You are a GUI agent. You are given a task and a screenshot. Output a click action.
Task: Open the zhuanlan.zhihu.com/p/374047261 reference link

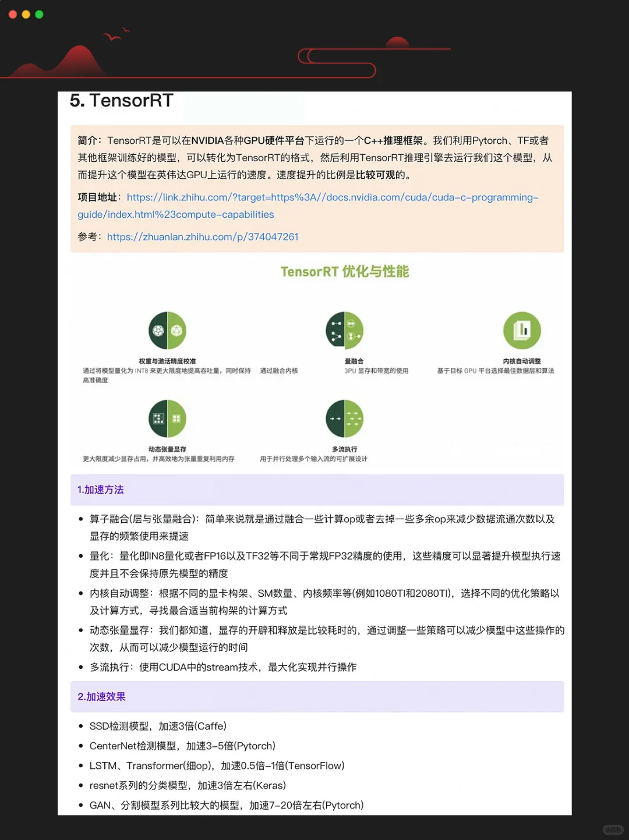pyautogui.click(x=203, y=237)
